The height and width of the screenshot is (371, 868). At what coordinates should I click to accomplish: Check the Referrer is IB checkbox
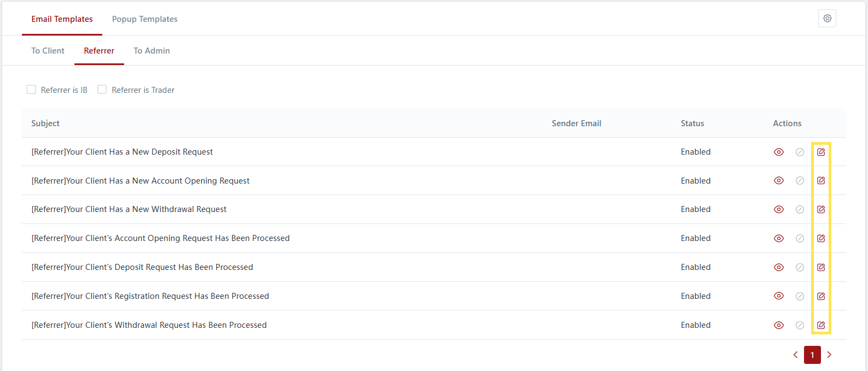coord(31,90)
